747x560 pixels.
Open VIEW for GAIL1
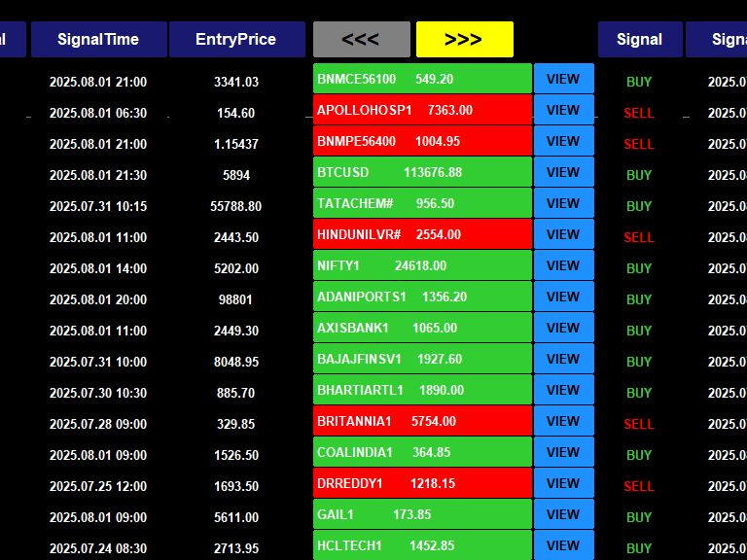(564, 514)
